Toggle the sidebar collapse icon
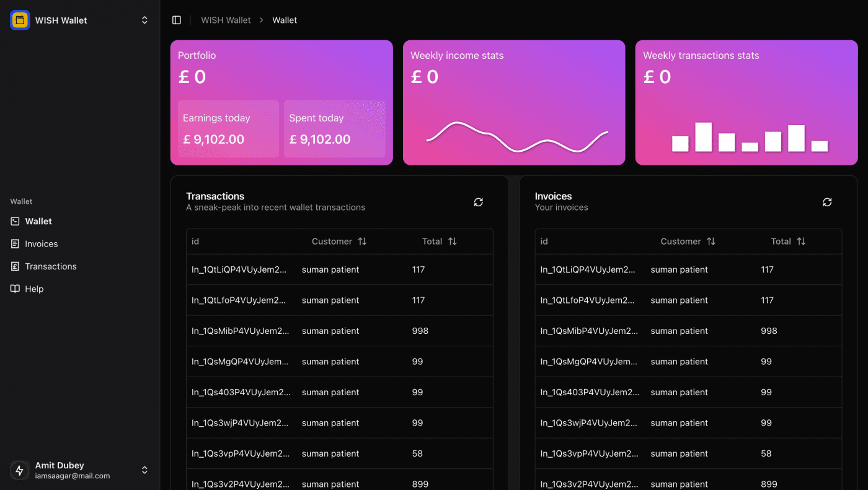 click(177, 20)
